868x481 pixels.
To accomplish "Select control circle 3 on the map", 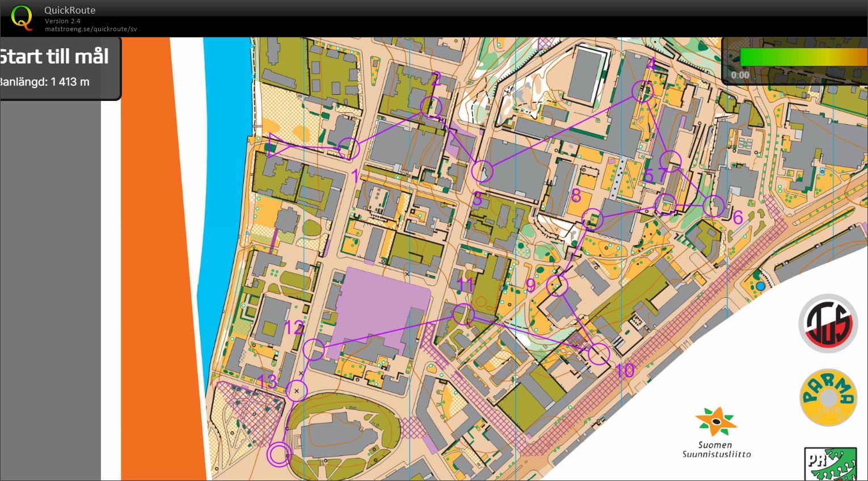I will pos(482,171).
